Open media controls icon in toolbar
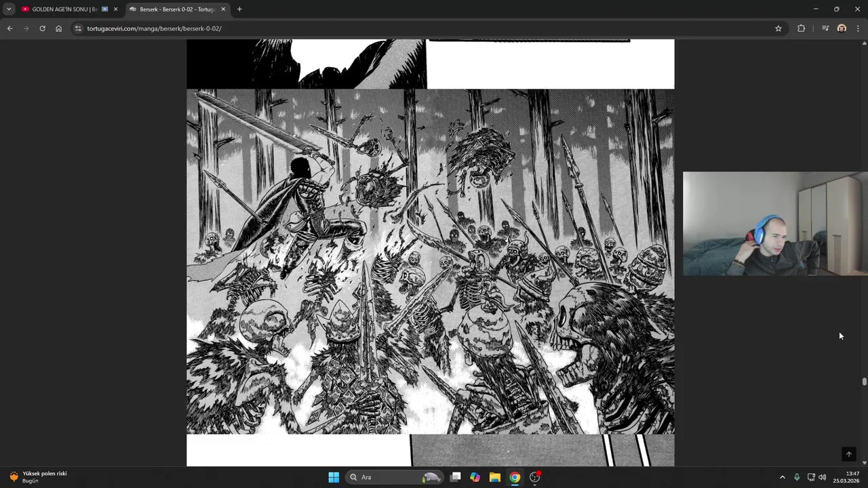Image resolution: width=868 pixels, height=488 pixels. click(x=825, y=28)
